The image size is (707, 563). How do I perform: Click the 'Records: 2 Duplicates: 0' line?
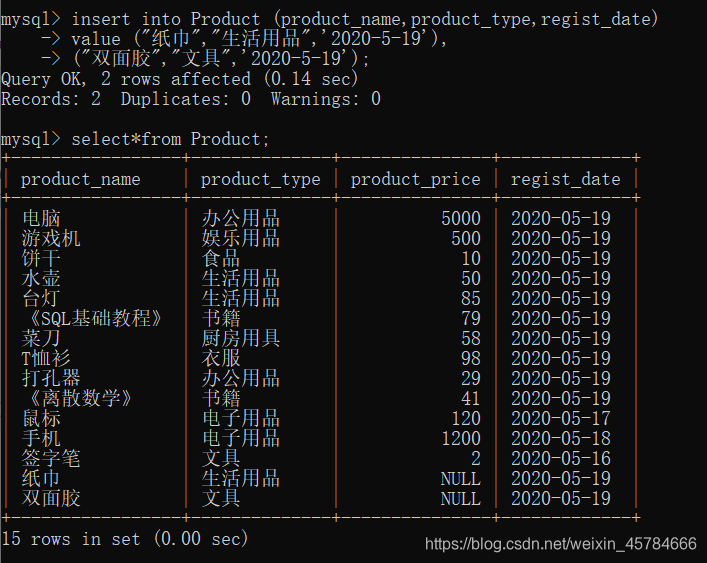coord(191,99)
